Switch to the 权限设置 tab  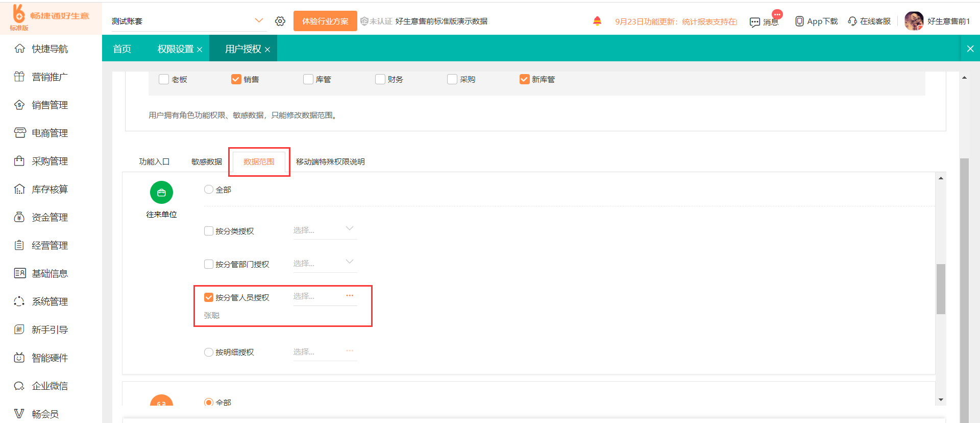[x=175, y=49]
